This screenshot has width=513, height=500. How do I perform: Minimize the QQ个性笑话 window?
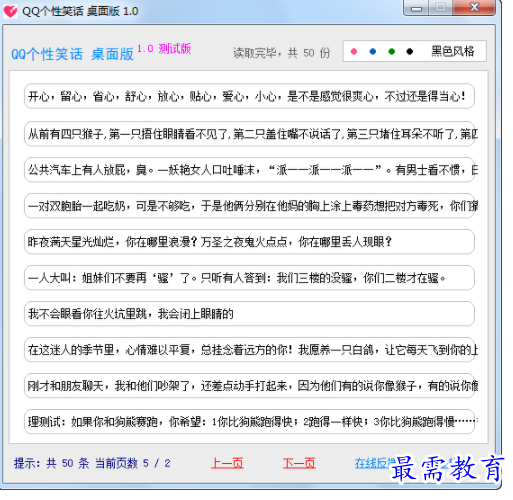click(x=416, y=8)
